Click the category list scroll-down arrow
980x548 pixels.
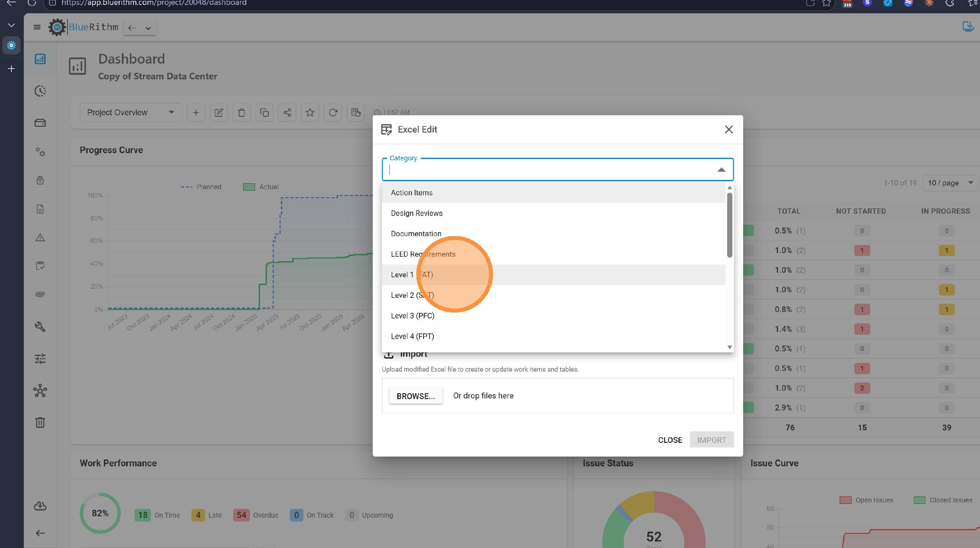(x=729, y=347)
